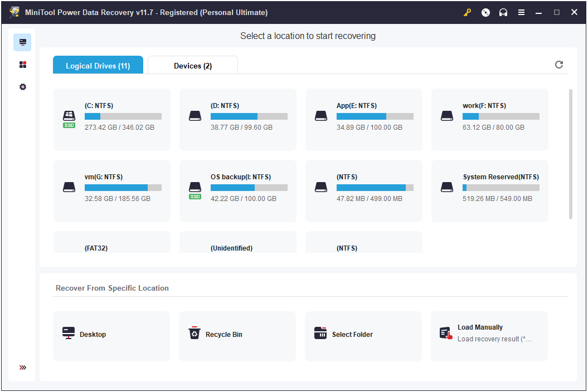
Task: Click the D: NTFS drive icon
Action: coord(195,116)
